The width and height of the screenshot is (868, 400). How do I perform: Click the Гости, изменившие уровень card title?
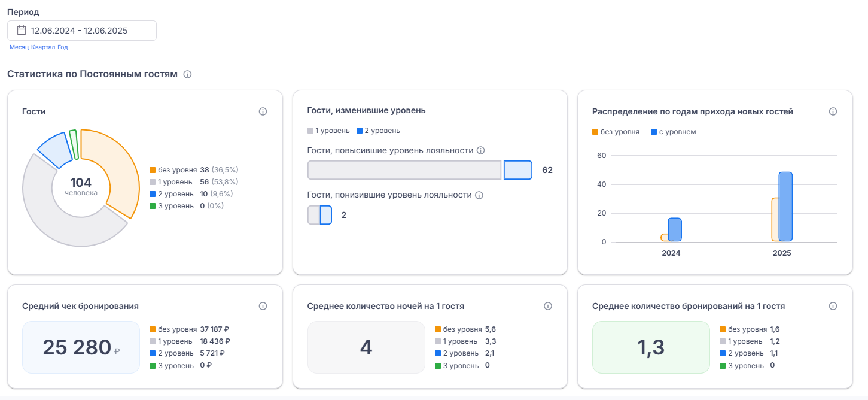click(x=366, y=111)
